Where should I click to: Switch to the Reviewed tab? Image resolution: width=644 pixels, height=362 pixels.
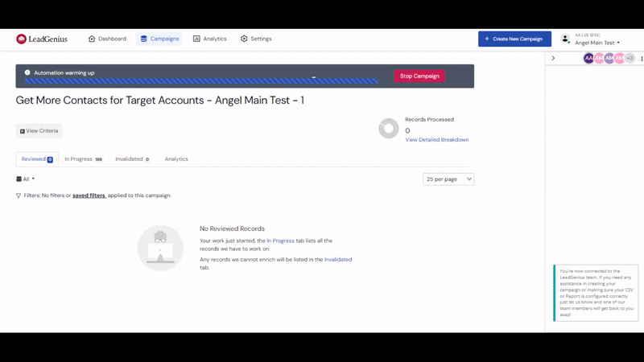coord(37,159)
